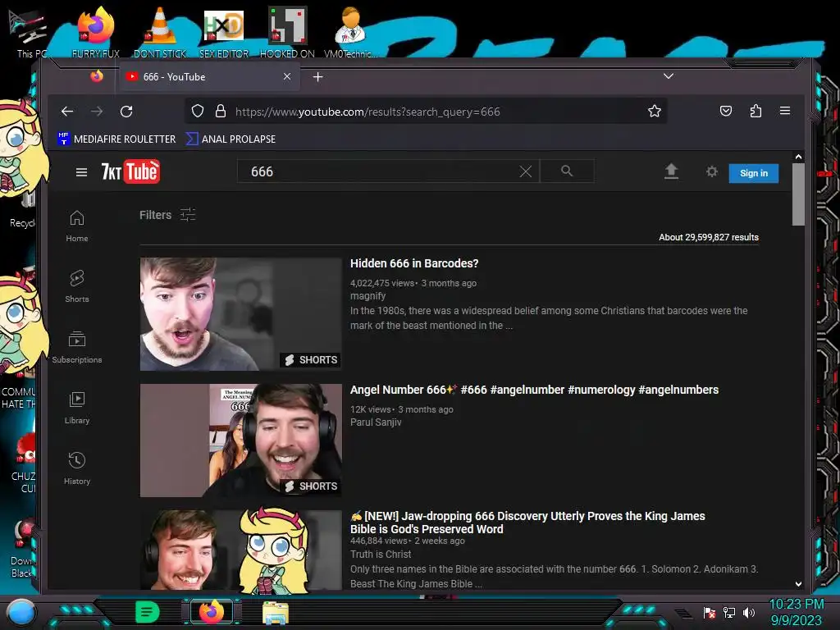840x630 pixels.
Task: Reload the current YouTube page
Action: point(126,112)
